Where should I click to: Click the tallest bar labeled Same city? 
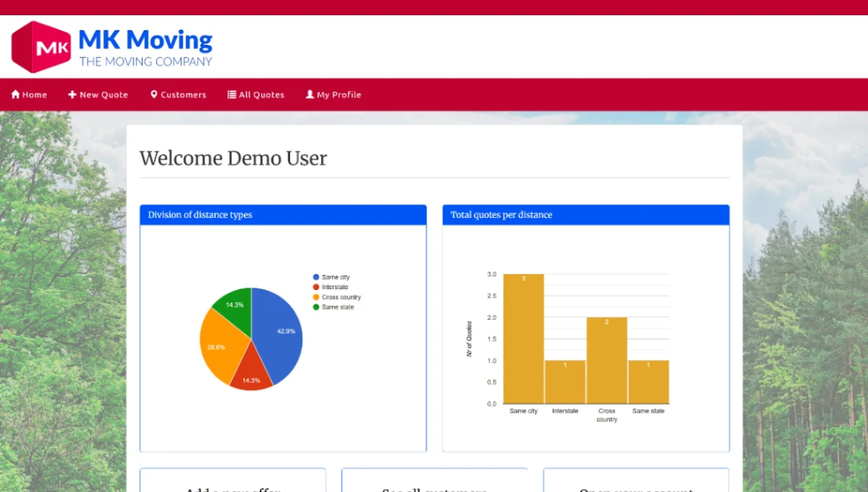[x=523, y=337]
